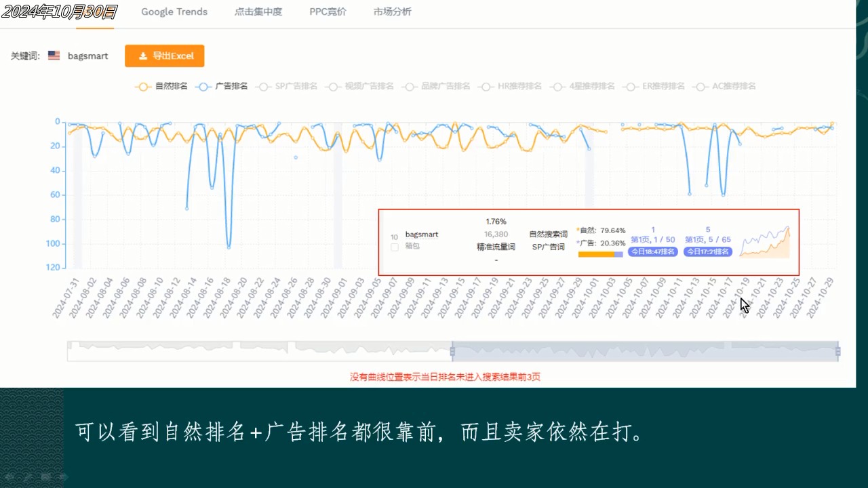Click the SP广告词 label in the inset
The width and height of the screenshot is (868, 488).
click(549, 247)
